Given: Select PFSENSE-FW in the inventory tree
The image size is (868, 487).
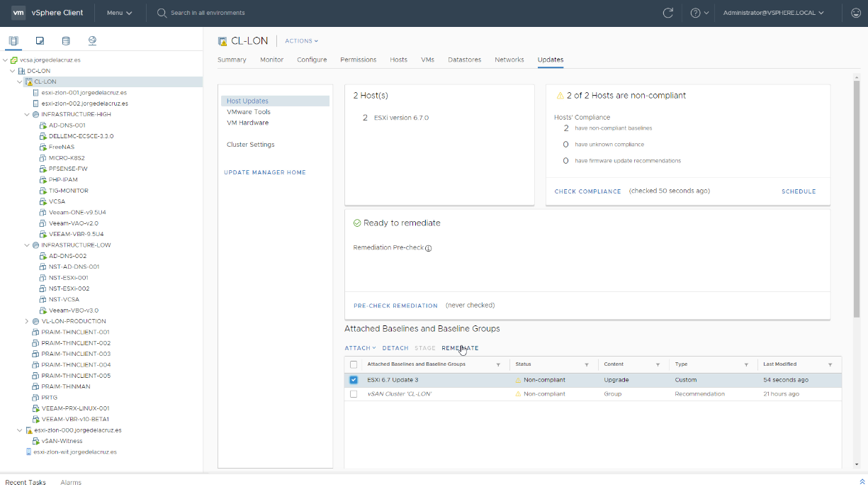Looking at the screenshot, I should (68, 169).
